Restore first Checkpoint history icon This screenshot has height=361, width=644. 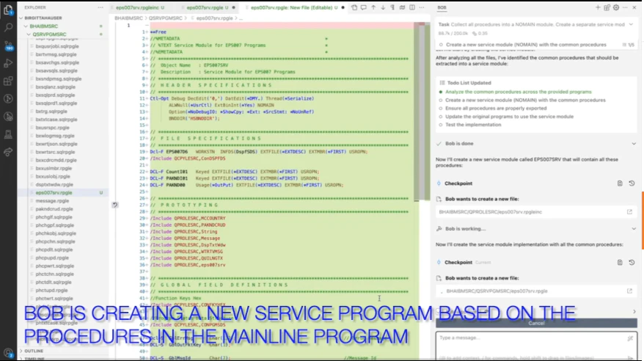[632, 183]
